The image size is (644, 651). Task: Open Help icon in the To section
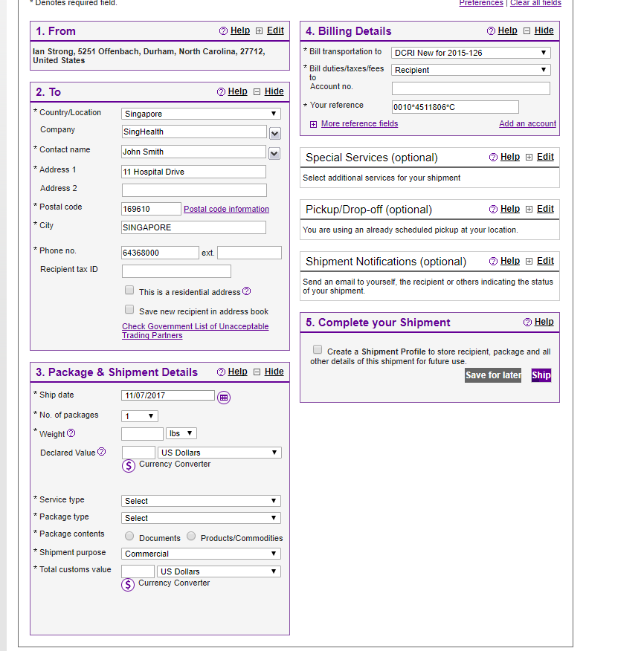click(222, 91)
